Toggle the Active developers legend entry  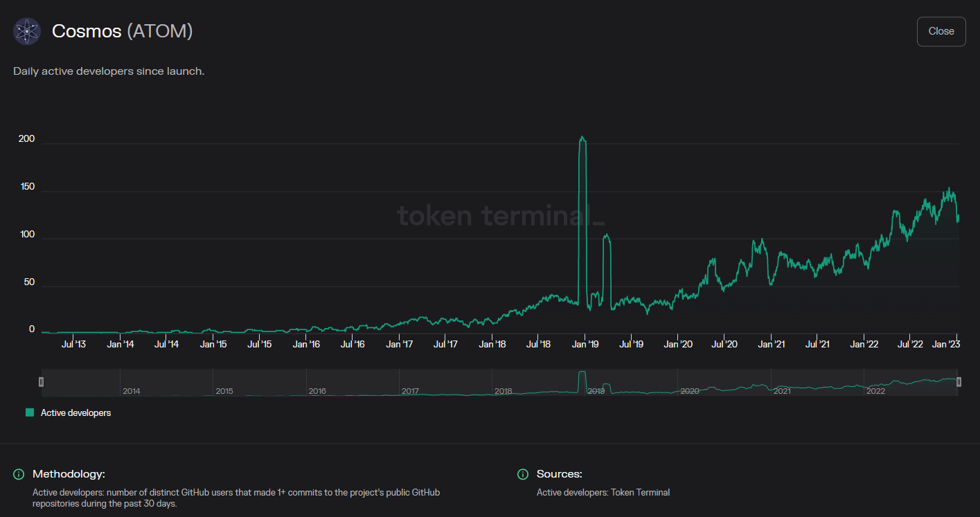(x=68, y=412)
